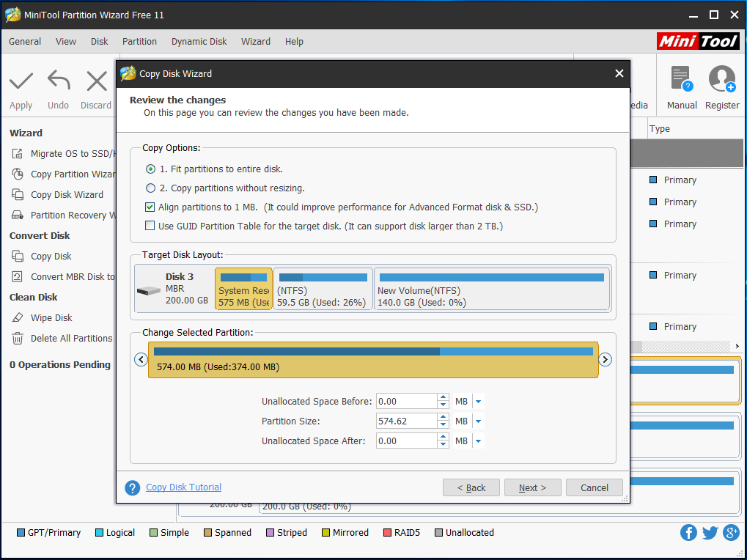Click the Register user icon
The image size is (747, 560).
point(722,79)
